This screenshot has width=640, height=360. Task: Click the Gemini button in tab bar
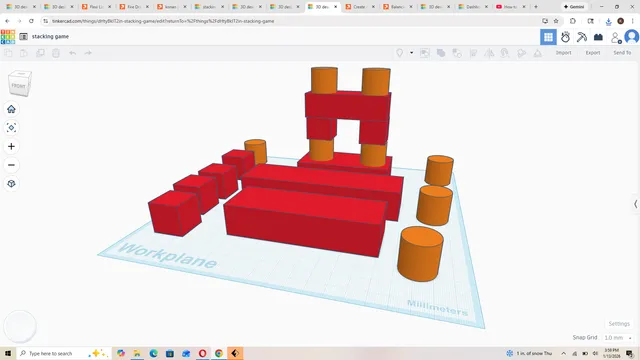pyautogui.click(x=574, y=7)
